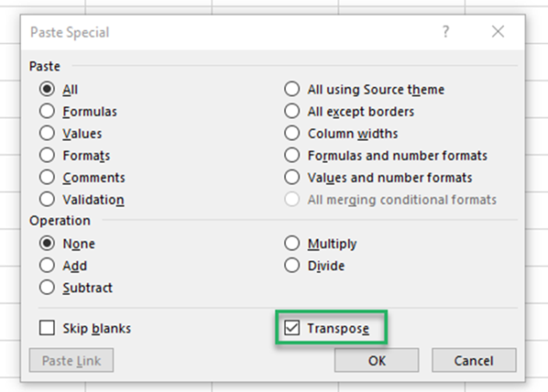Click the Cancel button
548x392 pixels.
coord(474,360)
